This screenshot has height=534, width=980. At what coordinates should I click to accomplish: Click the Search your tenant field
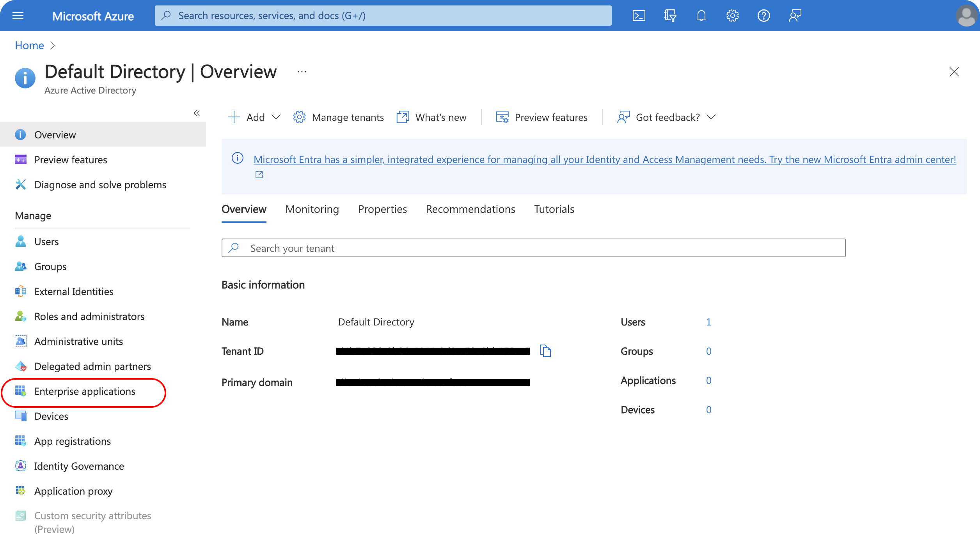(533, 248)
